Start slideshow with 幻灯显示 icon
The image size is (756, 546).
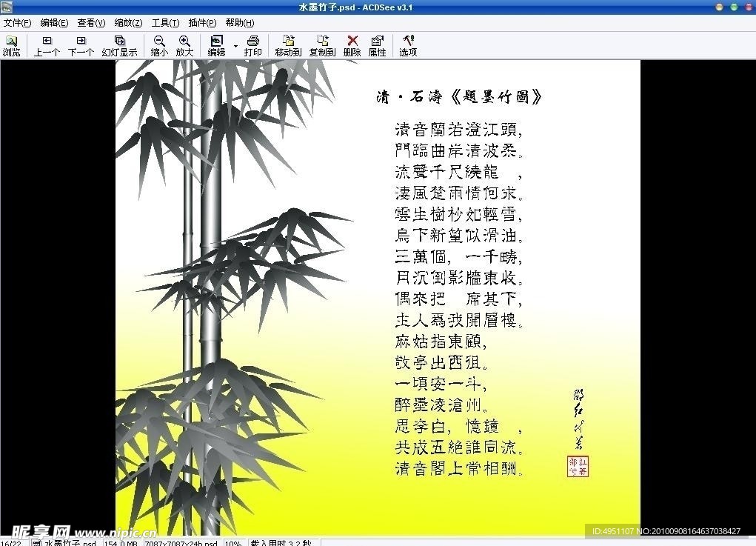coord(119,46)
